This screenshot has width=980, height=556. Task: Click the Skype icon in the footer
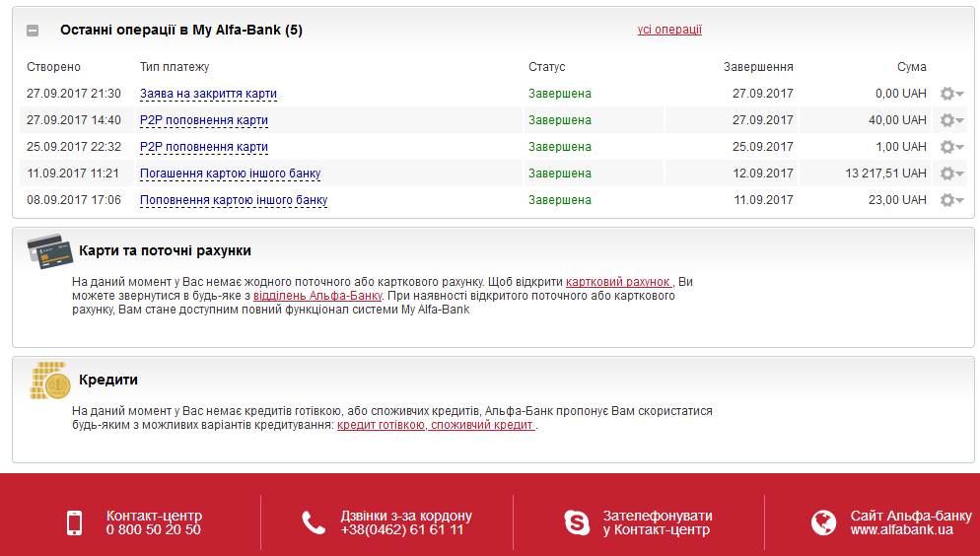577,522
